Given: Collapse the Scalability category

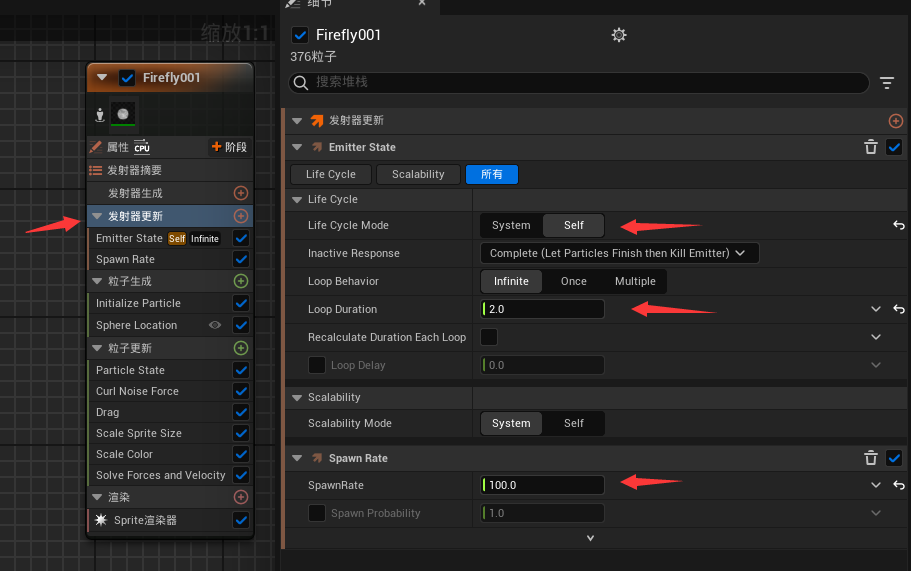Looking at the screenshot, I should pos(297,397).
